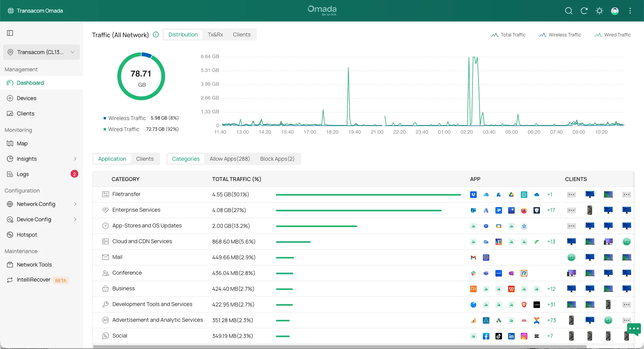Viewport: 644px width, 349px height.
Task: Click the red Logs notification badge
Action: point(74,174)
